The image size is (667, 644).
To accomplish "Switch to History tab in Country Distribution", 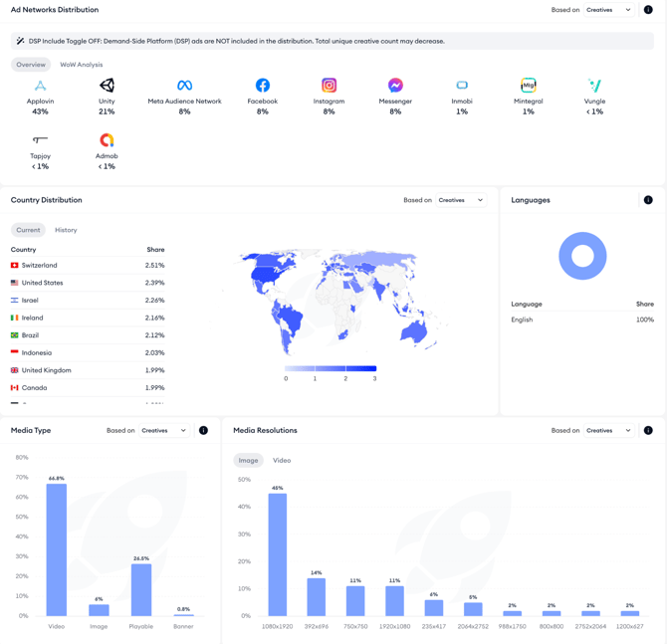I will pyautogui.click(x=66, y=230).
